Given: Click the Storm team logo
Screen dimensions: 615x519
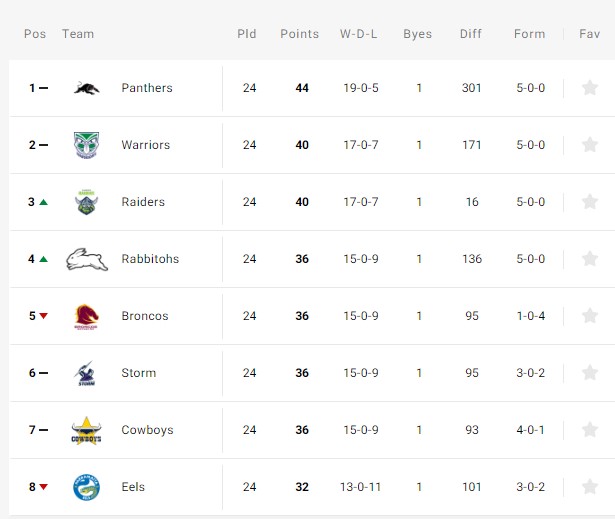Looking at the screenshot, I should [x=85, y=373].
